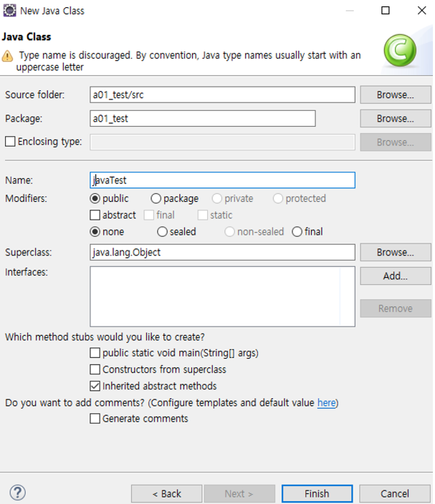The image size is (435, 504).
Task: Choose the none radio option
Action: pyautogui.click(x=95, y=232)
